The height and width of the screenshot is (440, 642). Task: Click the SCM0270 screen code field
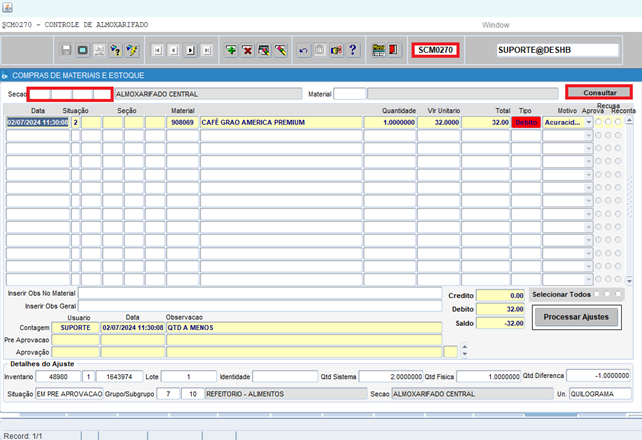[x=435, y=50]
